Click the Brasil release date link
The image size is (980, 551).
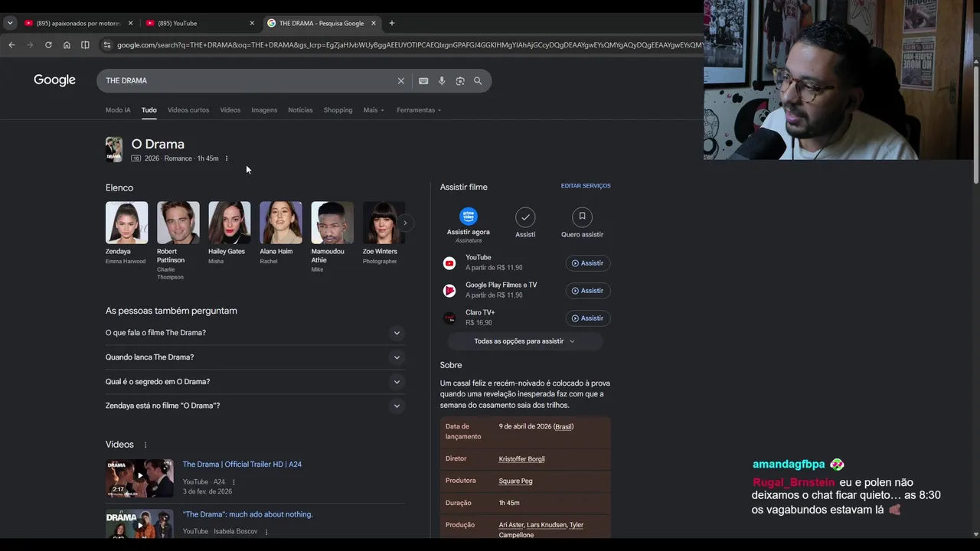point(563,427)
